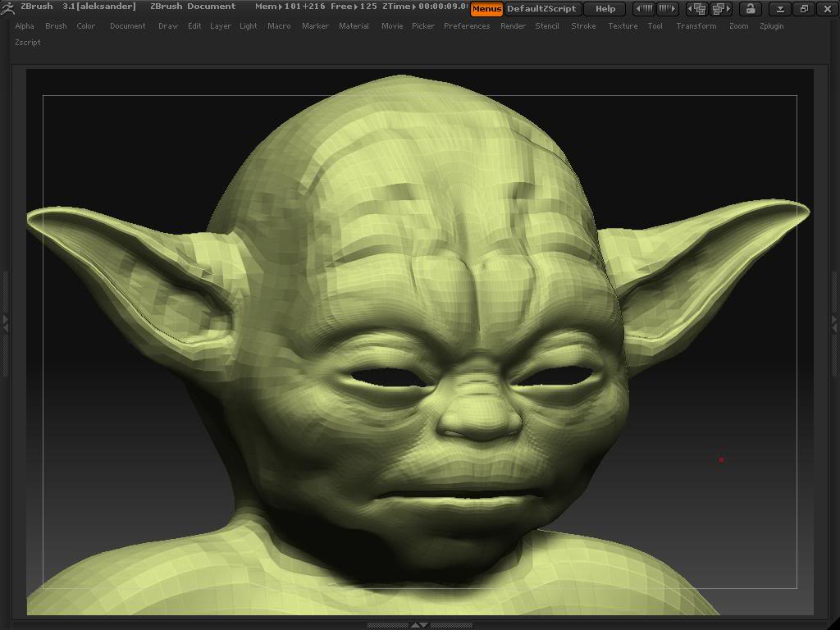840x630 pixels.
Task: Open the Marker menu
Action: tap(315, 25)
